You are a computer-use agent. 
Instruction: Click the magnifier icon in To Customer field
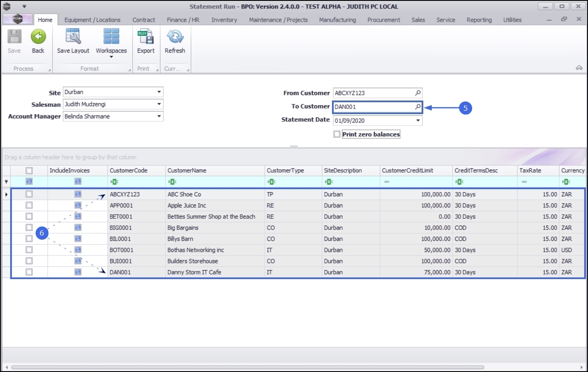tap(418, 106)
